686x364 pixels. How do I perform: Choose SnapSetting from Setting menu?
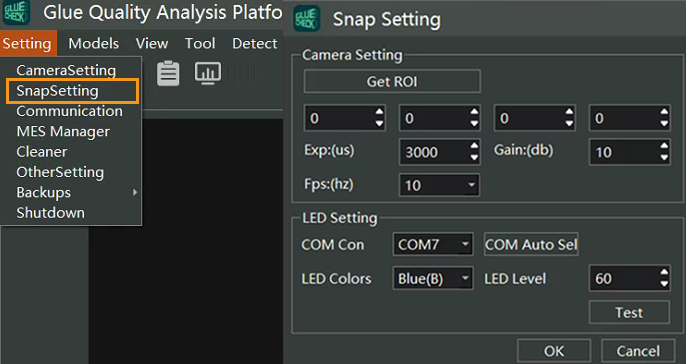tap(72, 91)
